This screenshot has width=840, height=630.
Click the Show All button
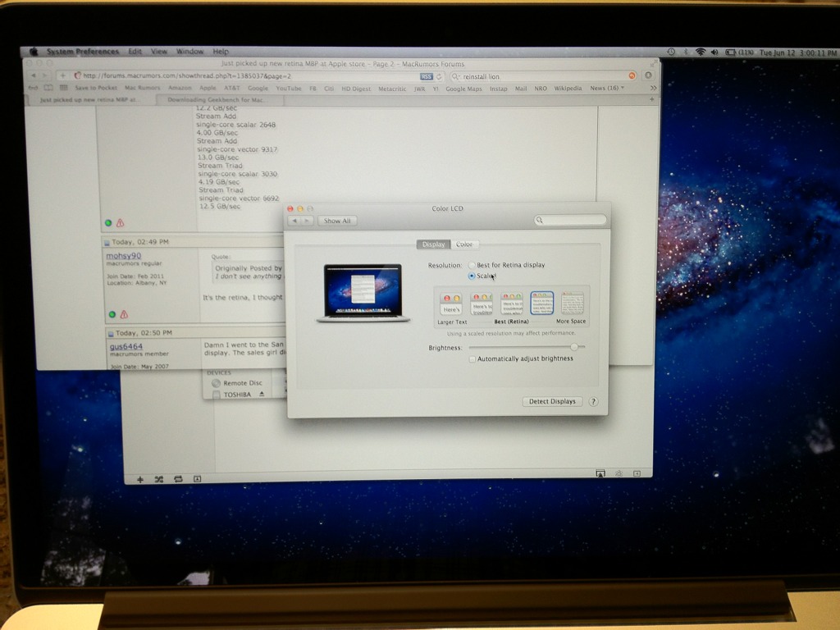(337, 221)
